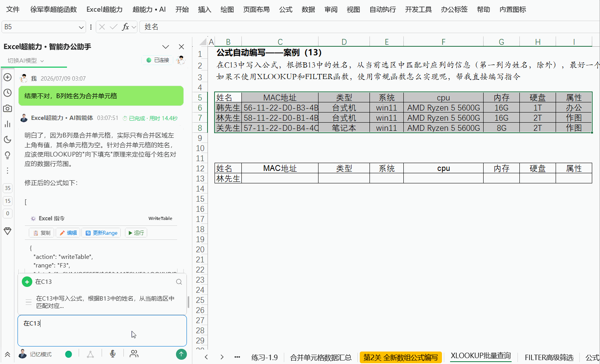Click the 记忆模式 avatar icon

pos(23,354)
